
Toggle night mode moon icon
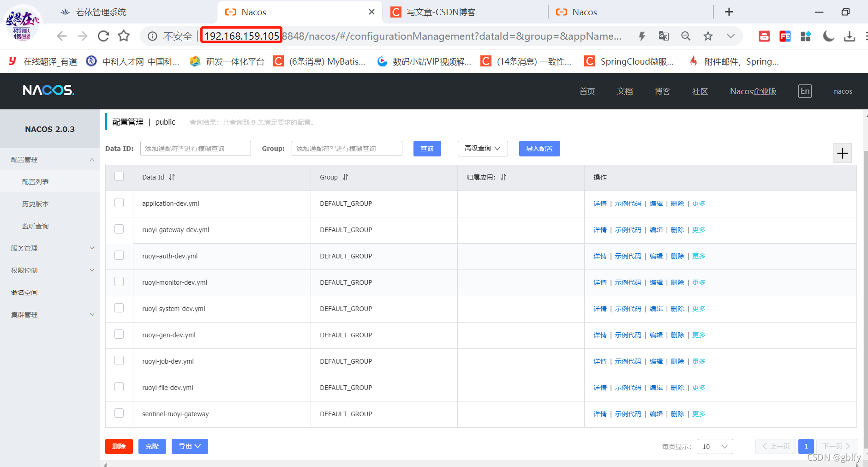[829, 36]
